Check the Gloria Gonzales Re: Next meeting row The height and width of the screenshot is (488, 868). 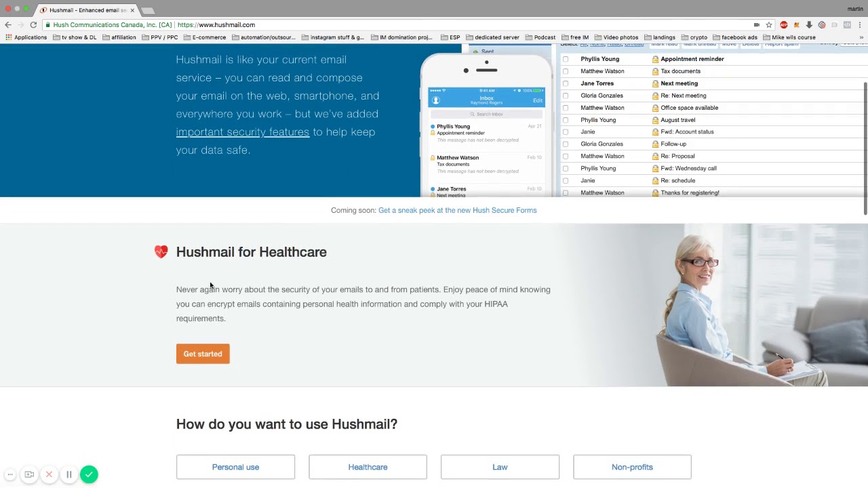566,96
